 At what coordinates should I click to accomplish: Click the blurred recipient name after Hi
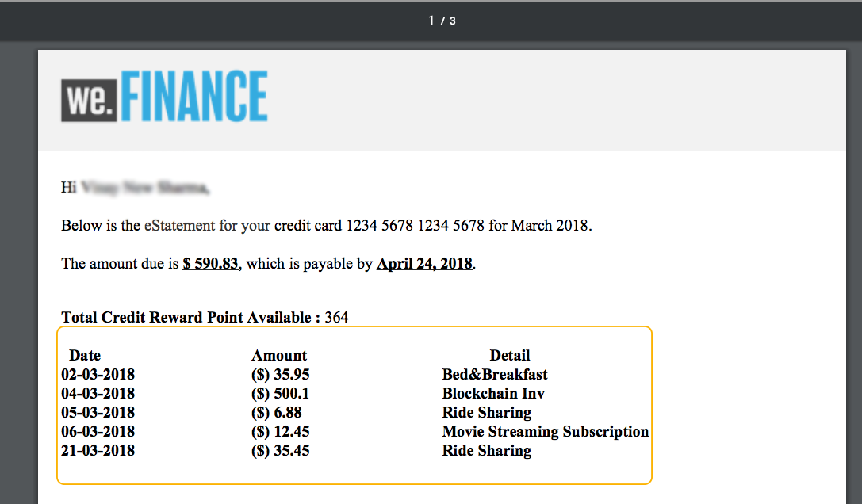(x=145, y=188)
